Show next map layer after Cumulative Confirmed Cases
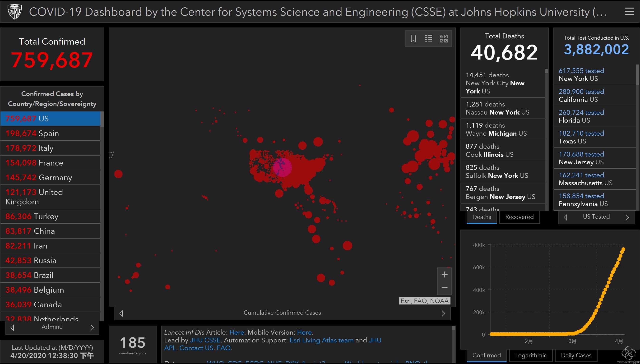Image resolution: width=640 pixels, height=364 pixels. pos(443,313)
